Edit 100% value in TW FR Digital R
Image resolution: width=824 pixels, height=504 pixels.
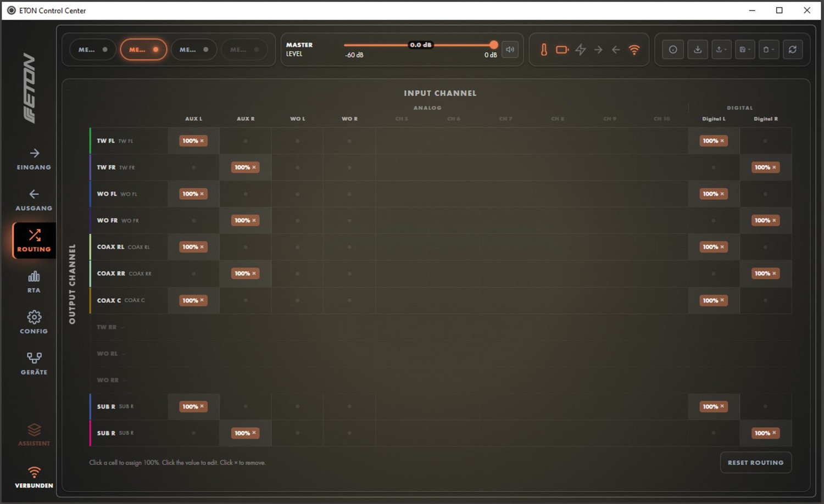click(762, 167)
